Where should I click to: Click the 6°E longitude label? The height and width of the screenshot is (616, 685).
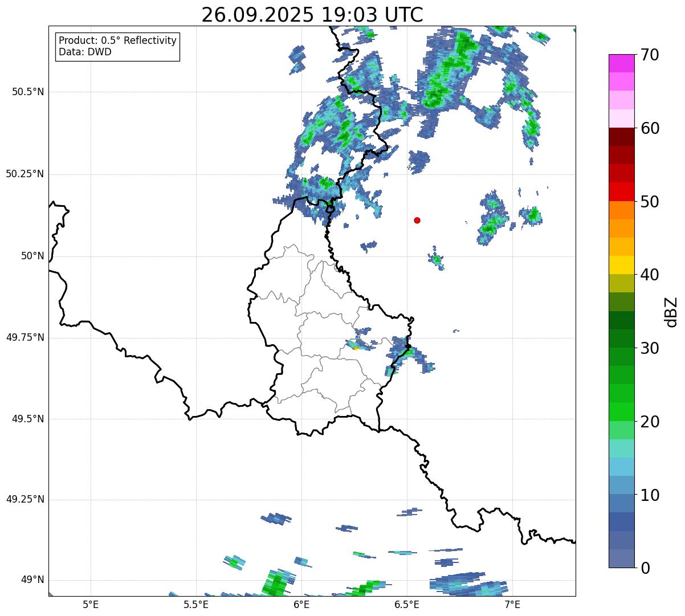tap(301, 604)
